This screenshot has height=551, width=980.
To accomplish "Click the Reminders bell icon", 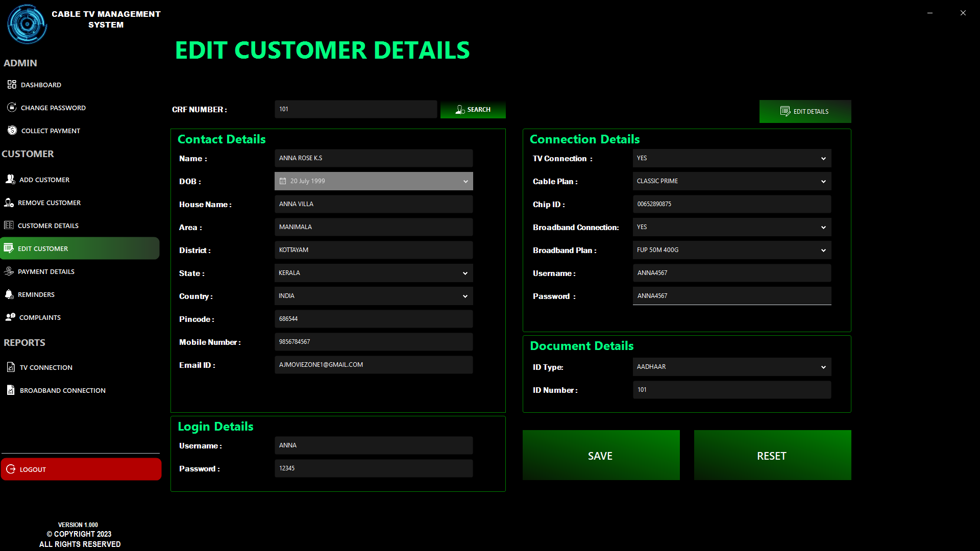I will [9, 294].
